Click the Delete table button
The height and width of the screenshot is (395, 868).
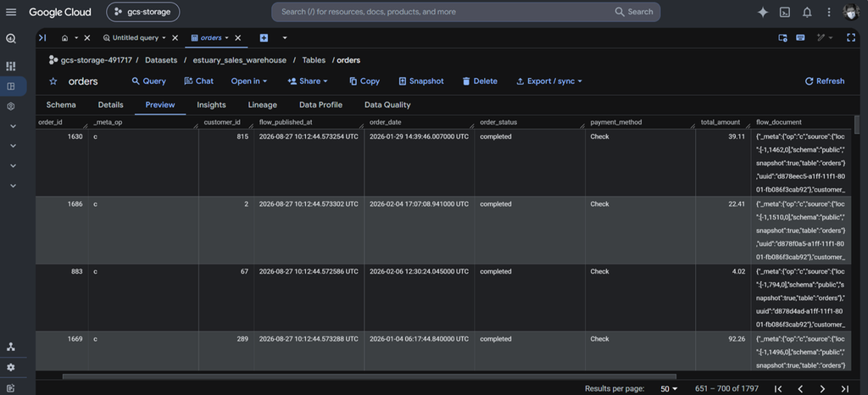(x=480, y=81)
